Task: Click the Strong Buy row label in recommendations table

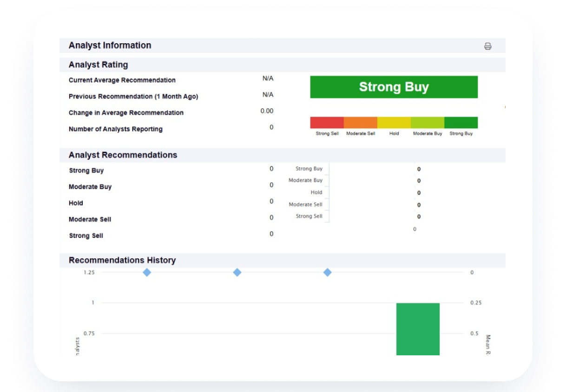Action: pos(86,170)
